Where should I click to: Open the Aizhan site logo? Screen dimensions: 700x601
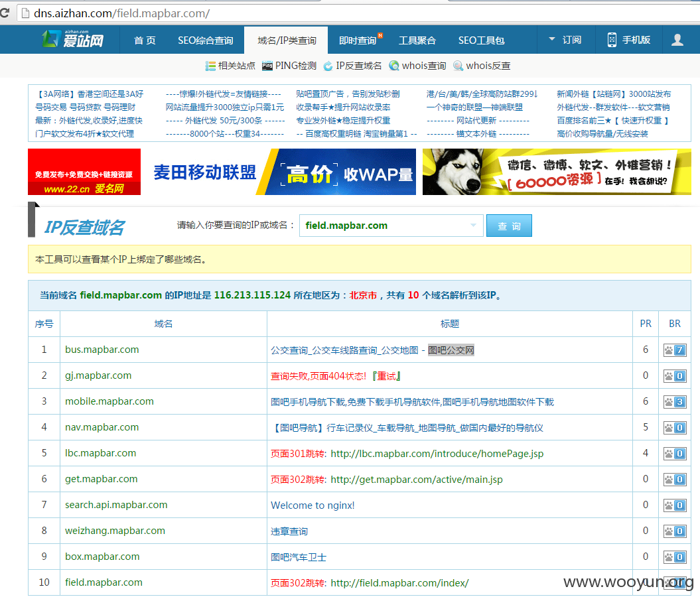click(73, 39)
